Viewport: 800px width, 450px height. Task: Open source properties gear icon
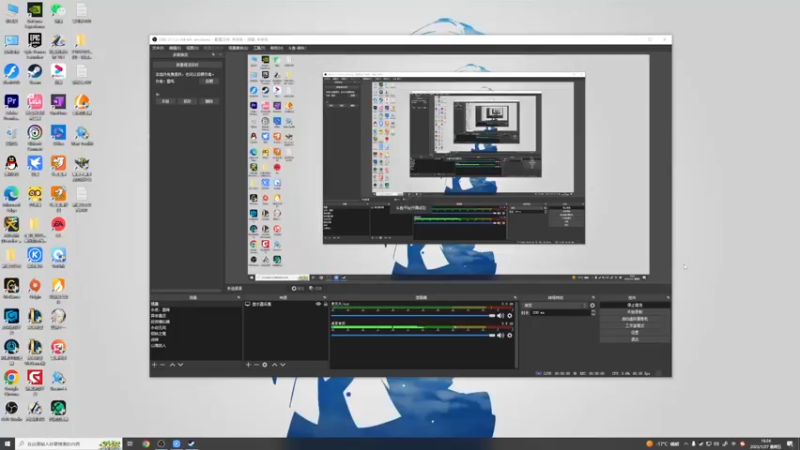tap(265, 365)
